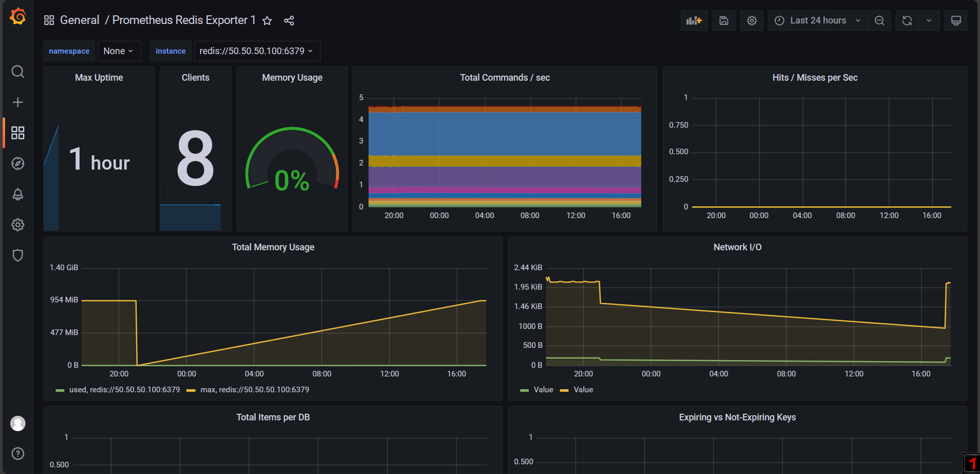This screenshot has height=474, width=980.
Task: Mark dashboard as favorite with star
Action: coord(267,20)
